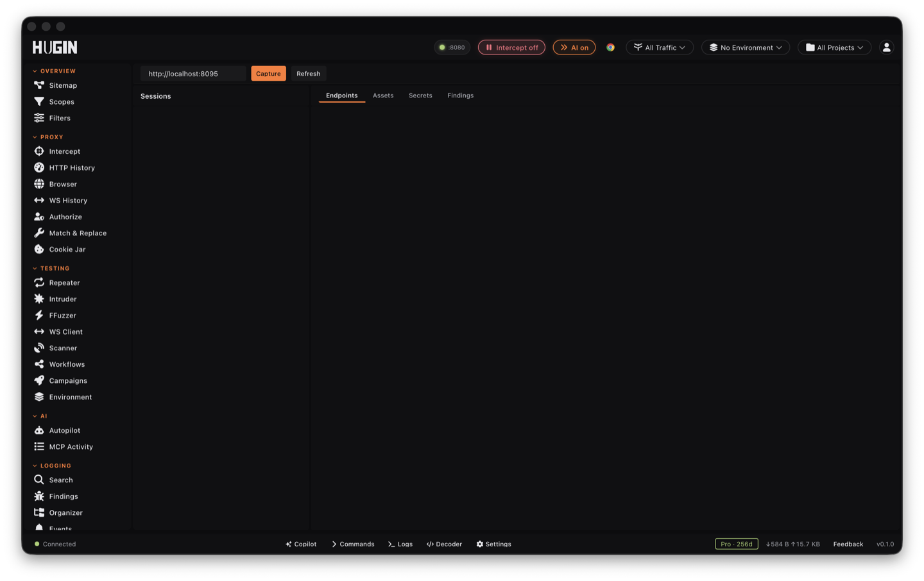Open the user account icon
Screen dimensions: 924x581
pyautogui.click(x=886, y=47)
